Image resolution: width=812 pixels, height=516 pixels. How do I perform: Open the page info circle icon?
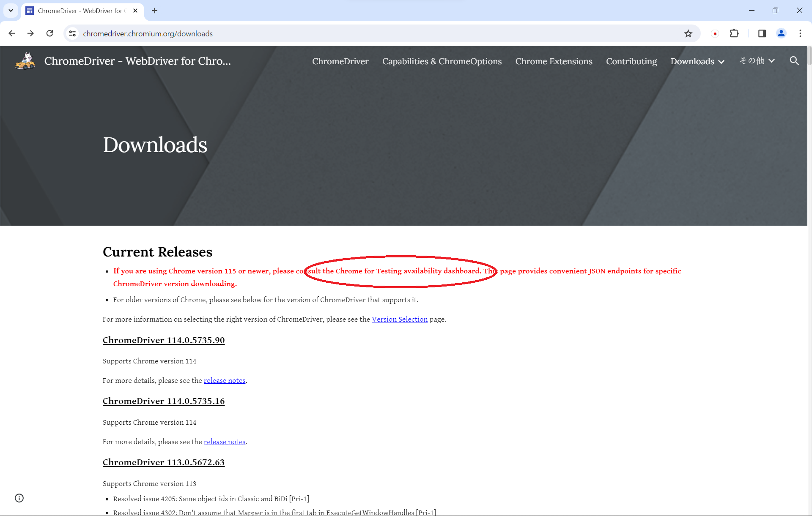point(19,498)
